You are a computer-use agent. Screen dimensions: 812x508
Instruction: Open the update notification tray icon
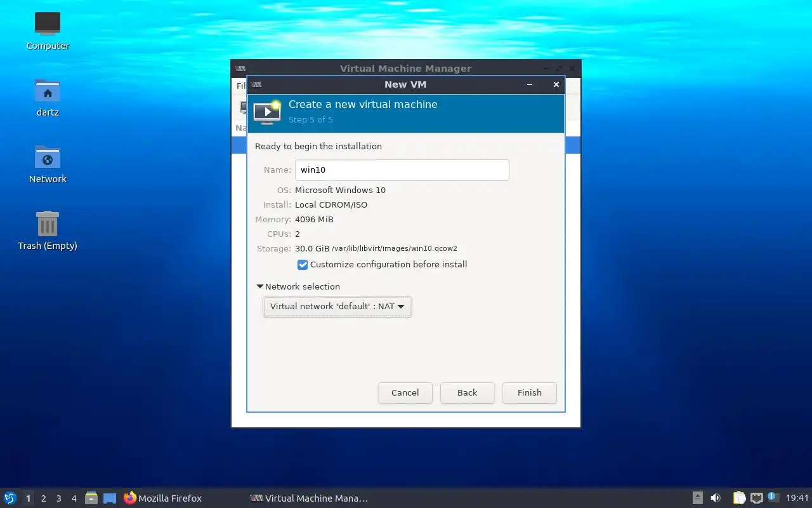pos(773,498)
